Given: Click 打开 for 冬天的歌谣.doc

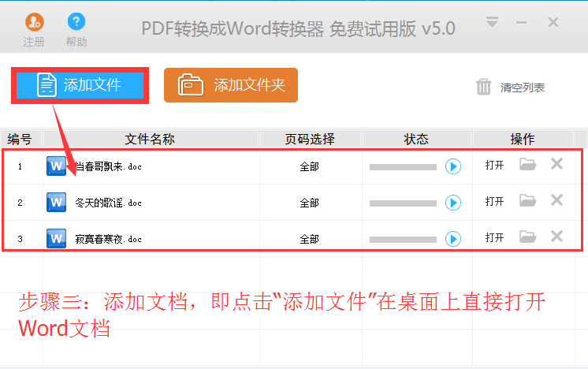Looking at the screenshot, I should click(494, 201).
